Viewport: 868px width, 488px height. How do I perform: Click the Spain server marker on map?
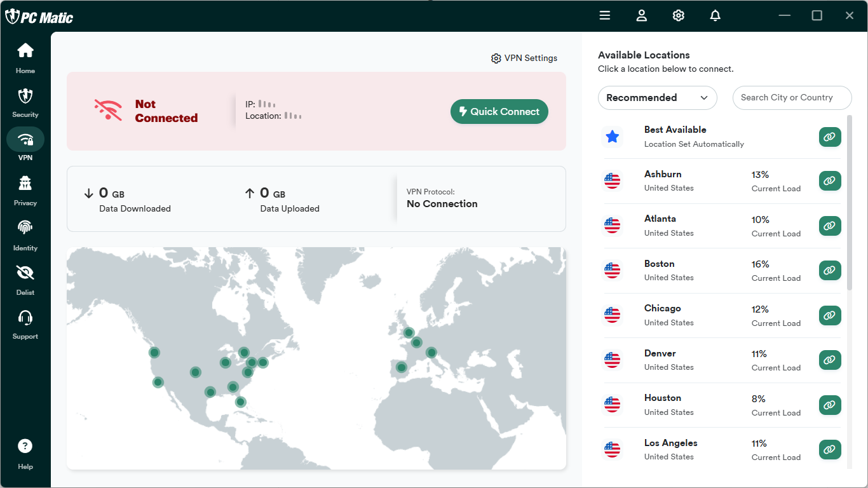[x=401, y=367]
